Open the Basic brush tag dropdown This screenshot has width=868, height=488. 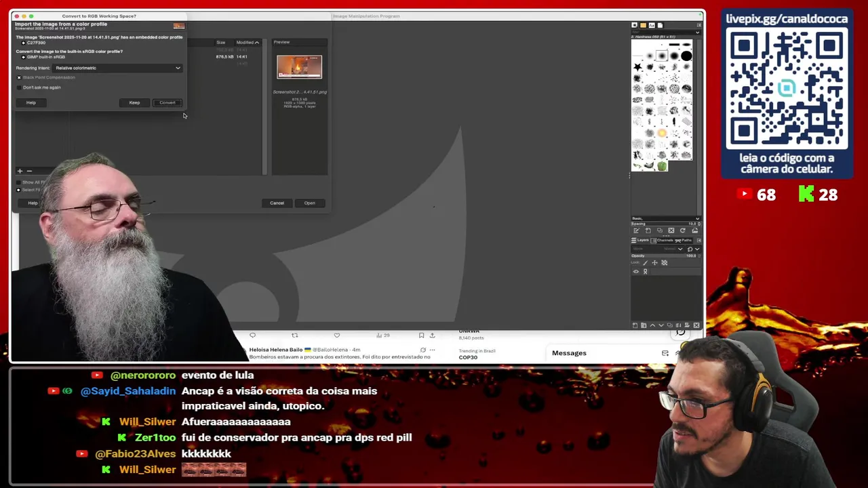pyautogui.click(x=665, y=218)
